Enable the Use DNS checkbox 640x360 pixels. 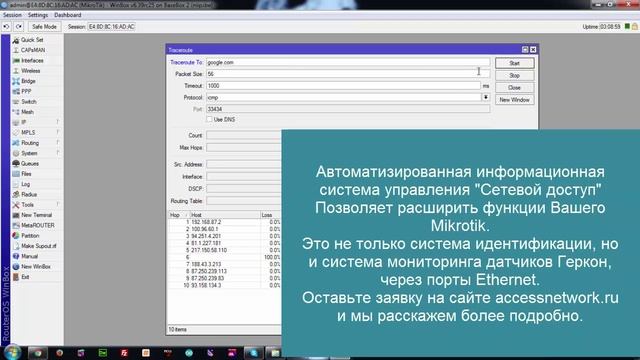(x=209, y=119)
